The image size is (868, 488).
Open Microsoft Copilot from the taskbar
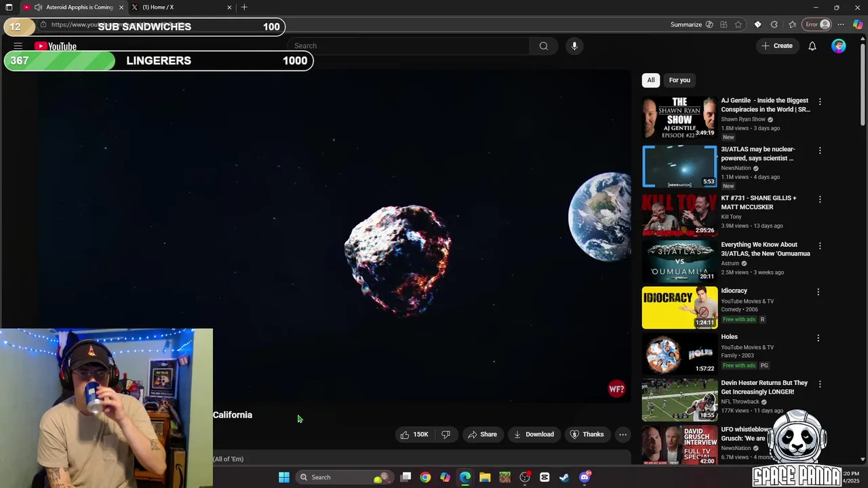point(445,477)
